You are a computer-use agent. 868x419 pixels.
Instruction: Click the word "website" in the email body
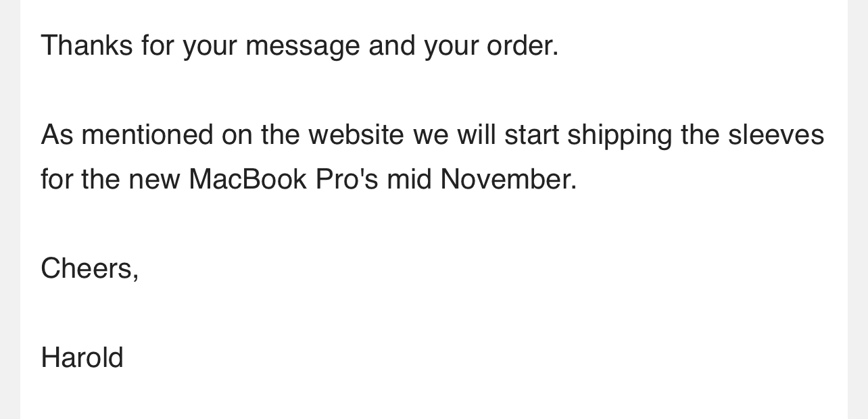pyautogui.click(x=356, y=134)
